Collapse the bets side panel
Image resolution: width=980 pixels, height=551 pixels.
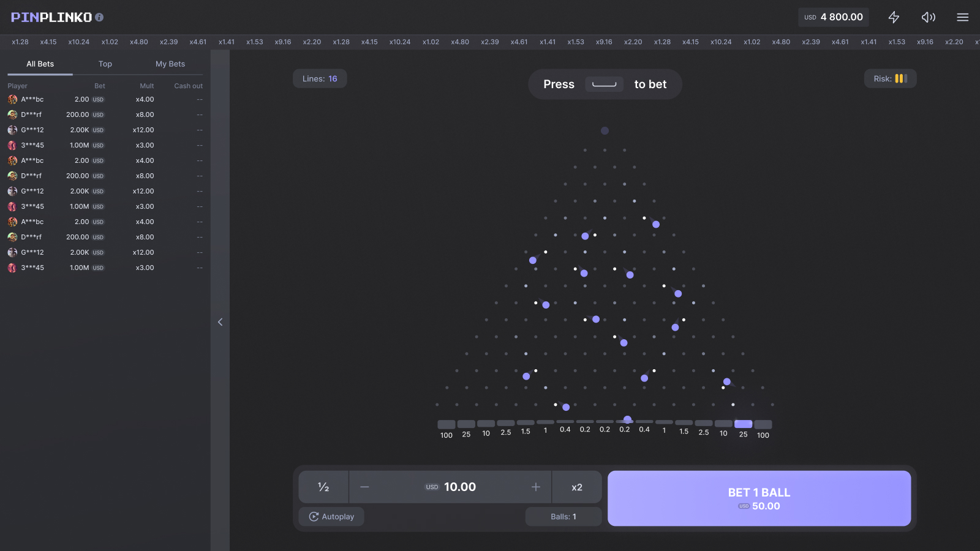pos(220,322)
